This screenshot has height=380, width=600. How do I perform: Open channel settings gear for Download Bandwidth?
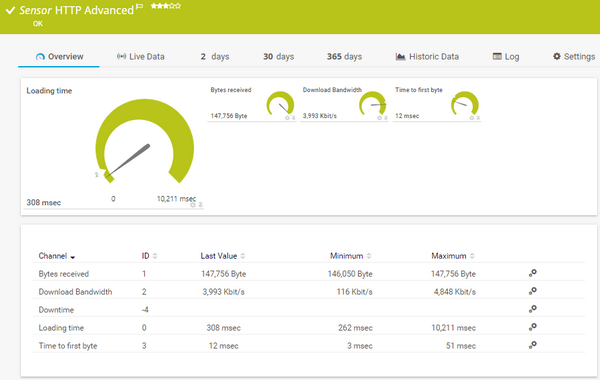pyautogui.click(x=533, y=291)
